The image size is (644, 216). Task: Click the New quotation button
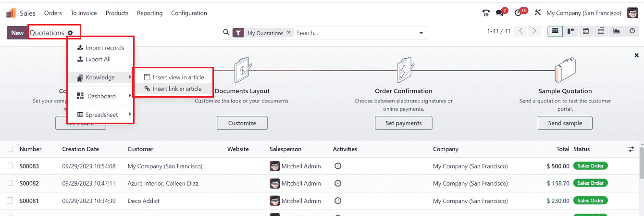pos(17,33)
